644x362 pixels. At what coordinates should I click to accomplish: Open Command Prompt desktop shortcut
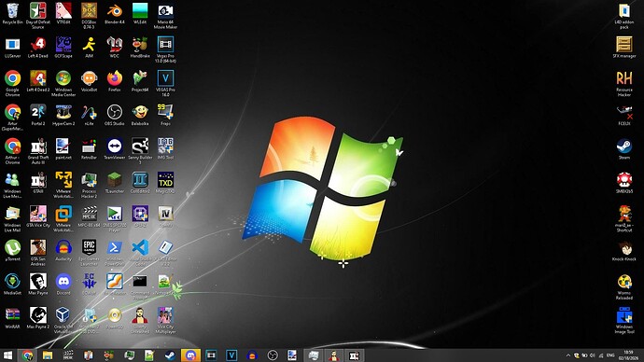coord(140,286)
